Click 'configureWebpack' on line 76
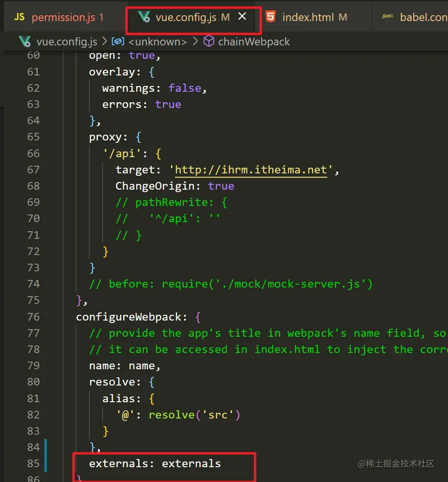This screenshot has width=448, height=482. [128, 317]
